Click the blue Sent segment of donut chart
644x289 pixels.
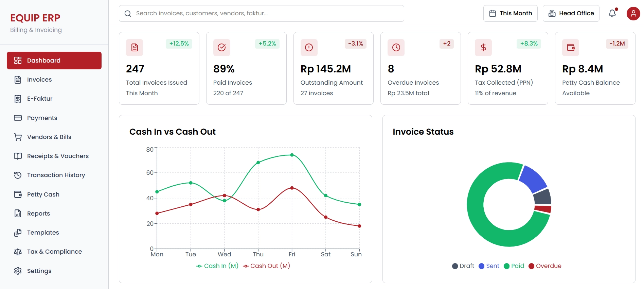[532, 178]
